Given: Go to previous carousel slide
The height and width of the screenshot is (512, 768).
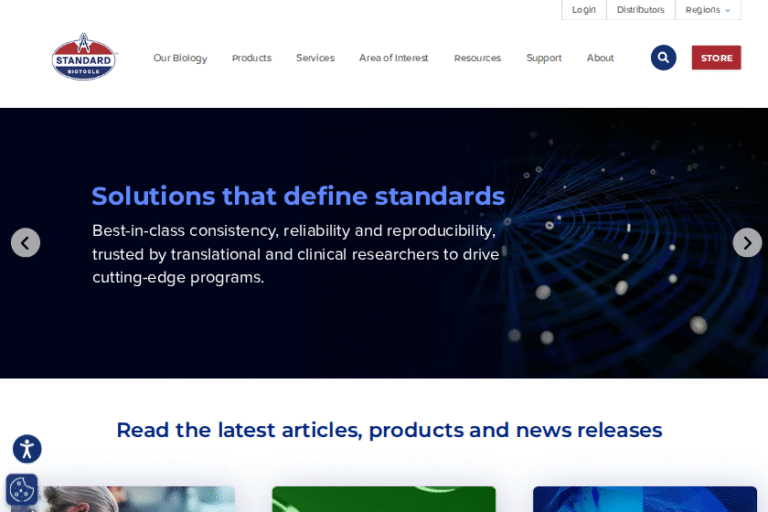Looking at the screenshot, I should click(x=25, y=243).
